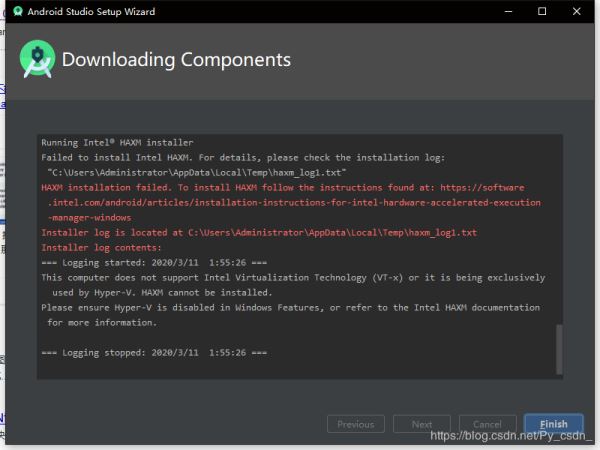Maximize the Setup Wizard window
Image resolution: width=600 pixels, height=450 pixels.
(542, 11)
